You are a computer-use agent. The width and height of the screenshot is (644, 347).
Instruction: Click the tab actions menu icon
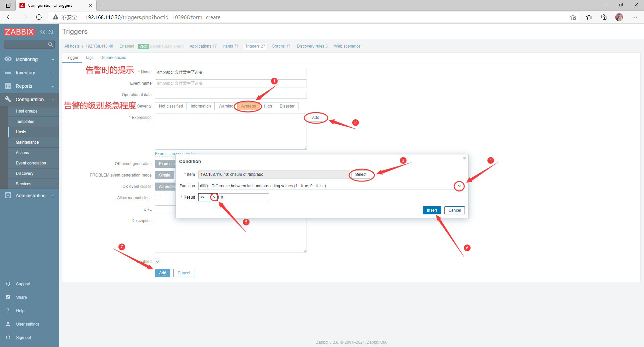coord(8,5)
